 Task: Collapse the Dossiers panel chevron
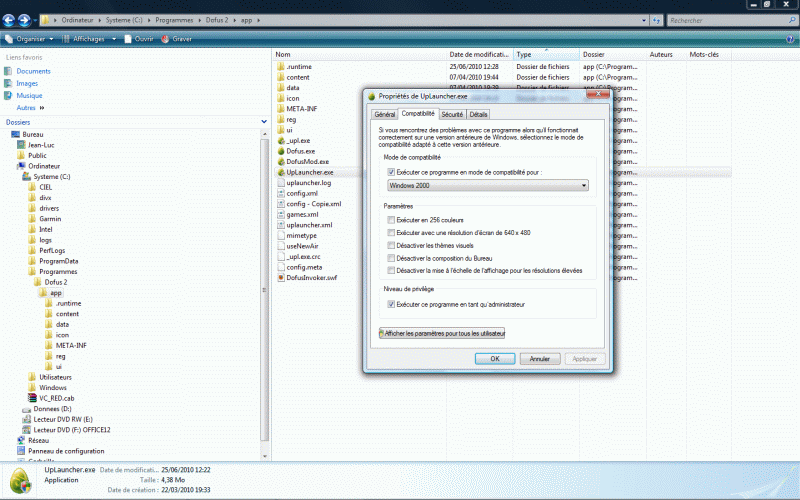pyautogui.click(x=264, y=122)
